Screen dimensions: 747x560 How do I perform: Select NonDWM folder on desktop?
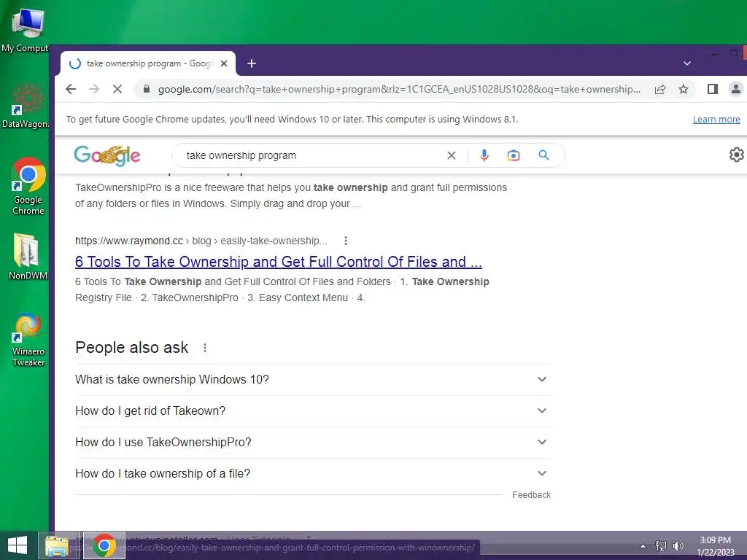tap(27, 256)
